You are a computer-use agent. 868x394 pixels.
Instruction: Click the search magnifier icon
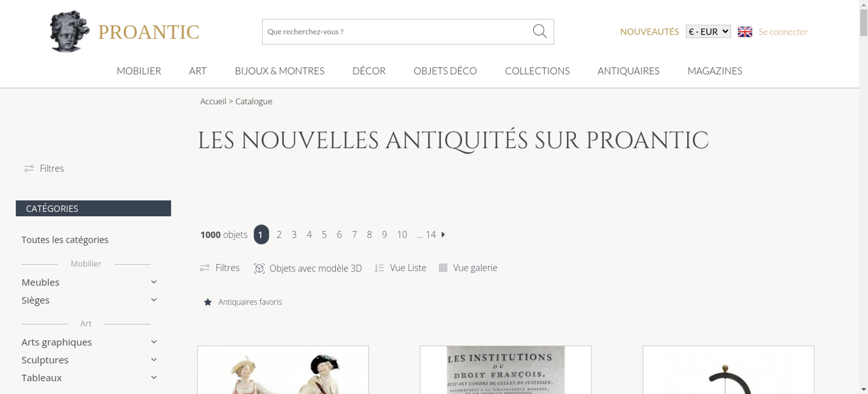539,31
